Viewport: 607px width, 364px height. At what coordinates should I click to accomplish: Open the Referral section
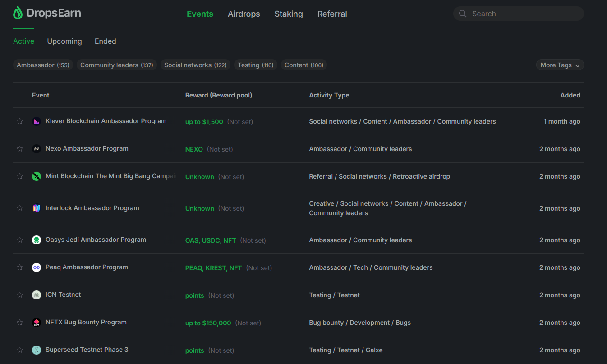[332, 14]
